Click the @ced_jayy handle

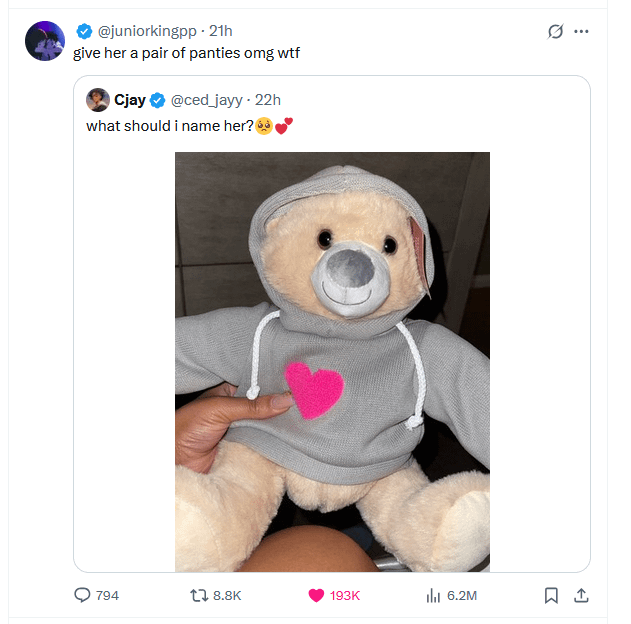[207, 100]
